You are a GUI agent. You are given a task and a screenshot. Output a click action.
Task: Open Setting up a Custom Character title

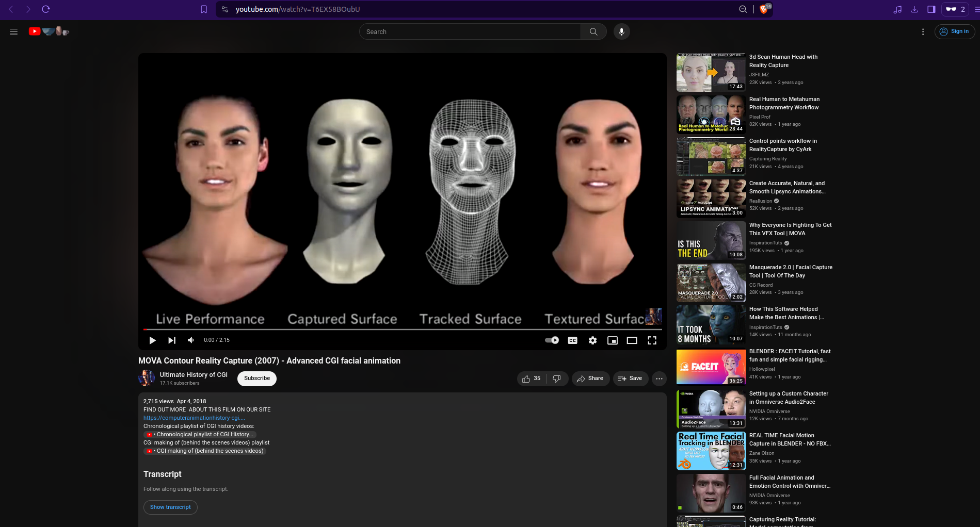789,398
